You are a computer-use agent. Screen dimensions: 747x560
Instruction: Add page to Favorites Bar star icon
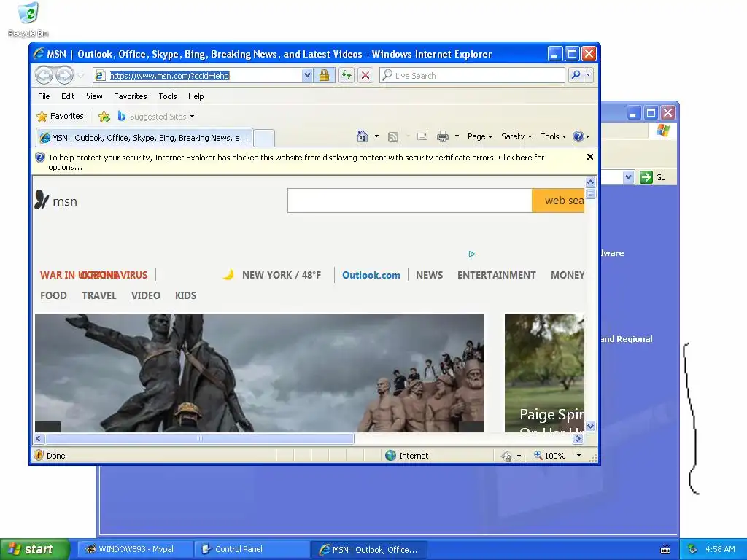pos(104,116)
